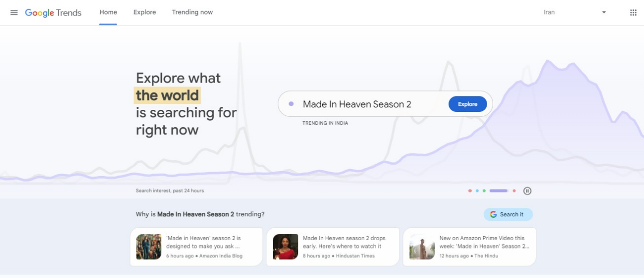Select the first red carousel dot
This screenshot has width=644, height=278.
coord(470,191)
